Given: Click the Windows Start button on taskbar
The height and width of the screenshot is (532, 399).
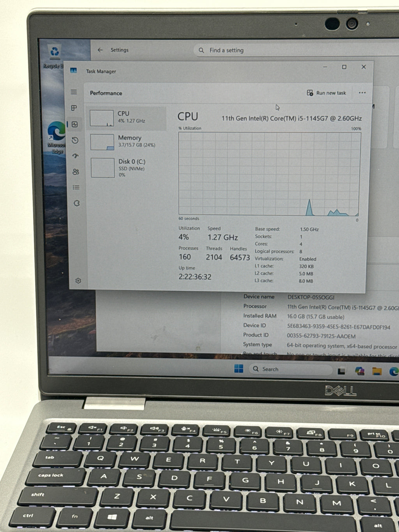Looking at the screenshot, I should [239, 368].
